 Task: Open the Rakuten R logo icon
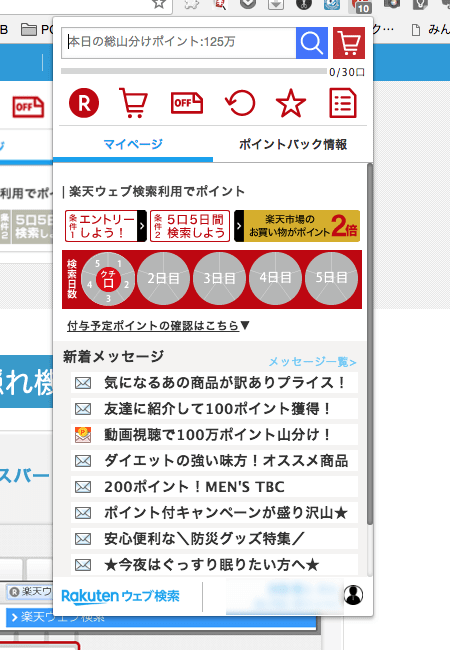[84, 103]
